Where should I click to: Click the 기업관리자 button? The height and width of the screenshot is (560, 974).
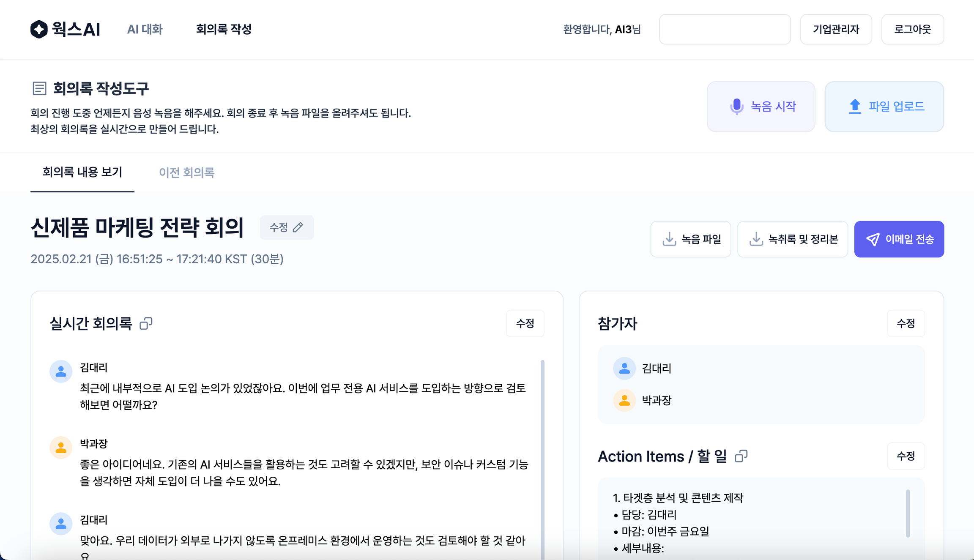pos(836,29)
